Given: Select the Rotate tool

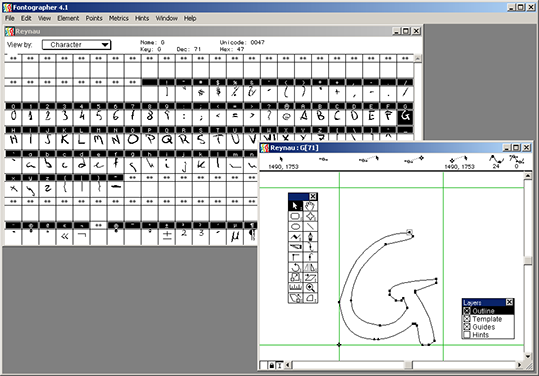Looking at the screenshot, I should click(296, 267).
